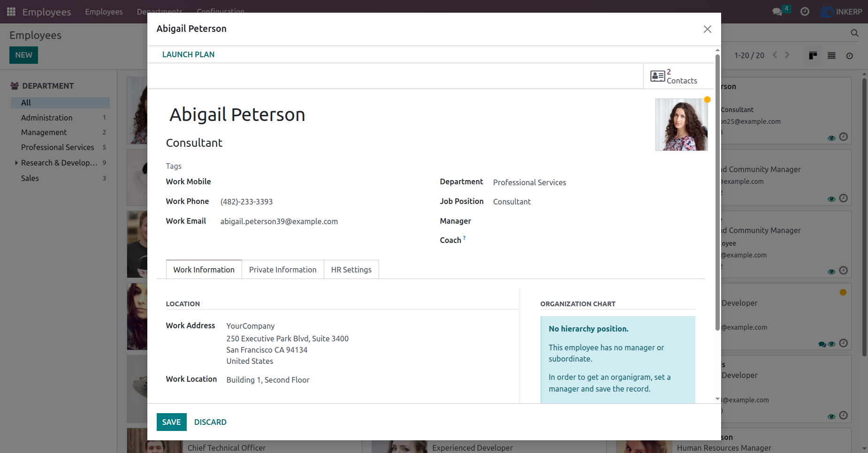Screen dimensions: 868x453
Task: Click the search magnifier icon
Action: coord(854,33)
